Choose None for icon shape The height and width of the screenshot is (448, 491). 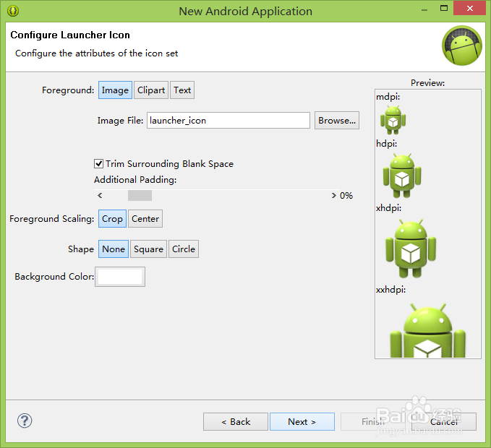(x=114, y=249)
